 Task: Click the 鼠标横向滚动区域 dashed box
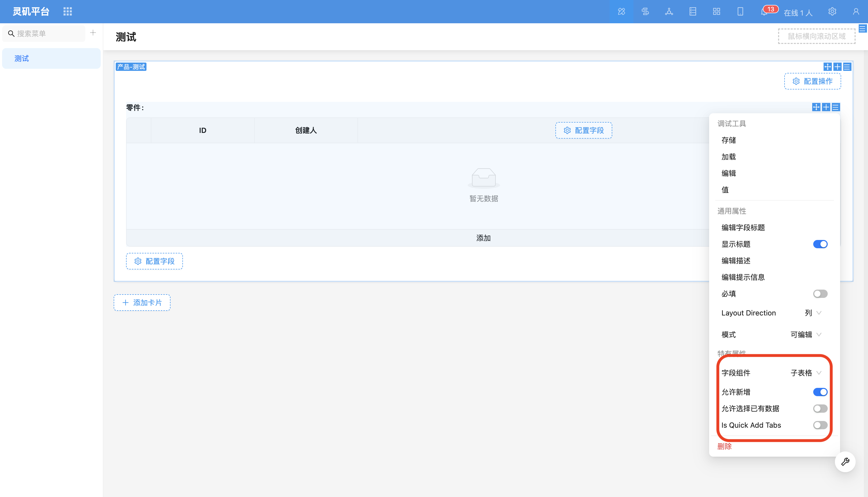[x=817, y=36]
